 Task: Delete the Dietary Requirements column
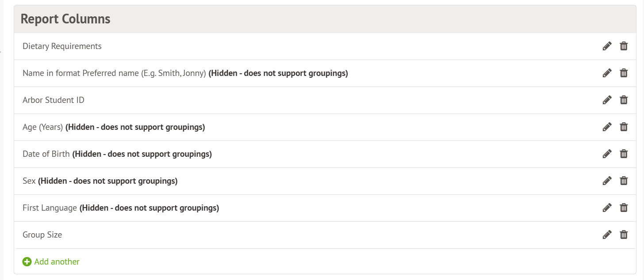click(x=624, y=46)
